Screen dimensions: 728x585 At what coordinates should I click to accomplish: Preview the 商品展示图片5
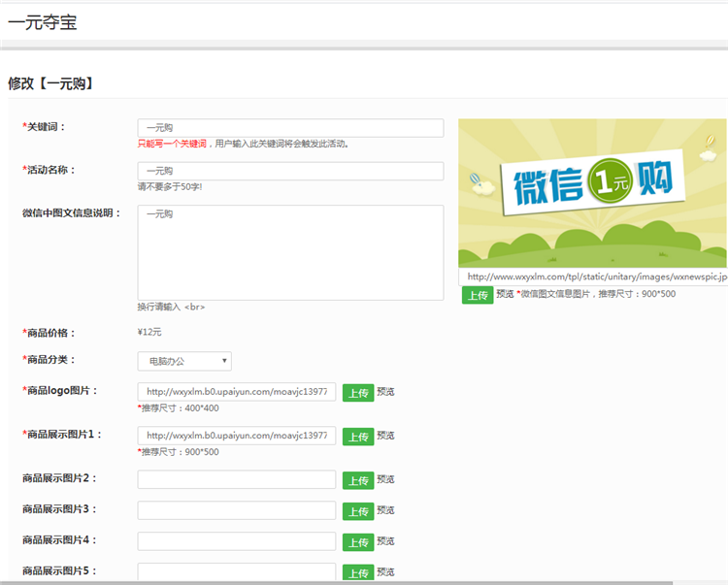(x=385, y=571)
